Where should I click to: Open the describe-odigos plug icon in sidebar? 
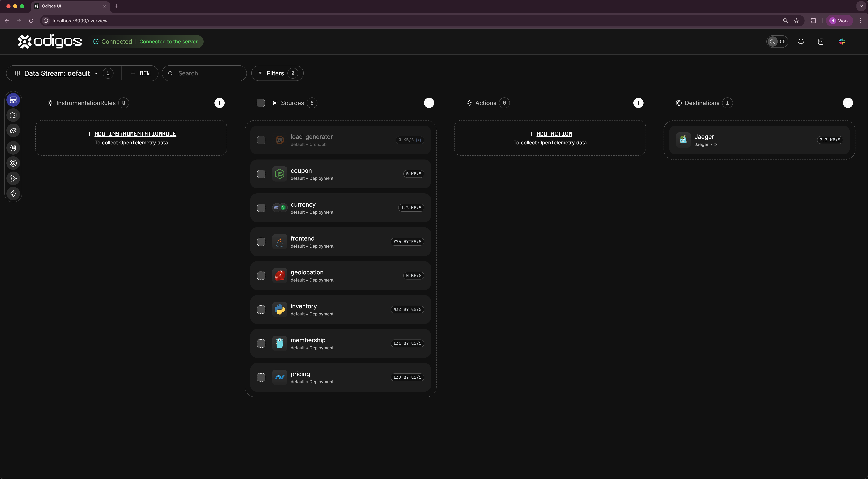coord(13,130)
